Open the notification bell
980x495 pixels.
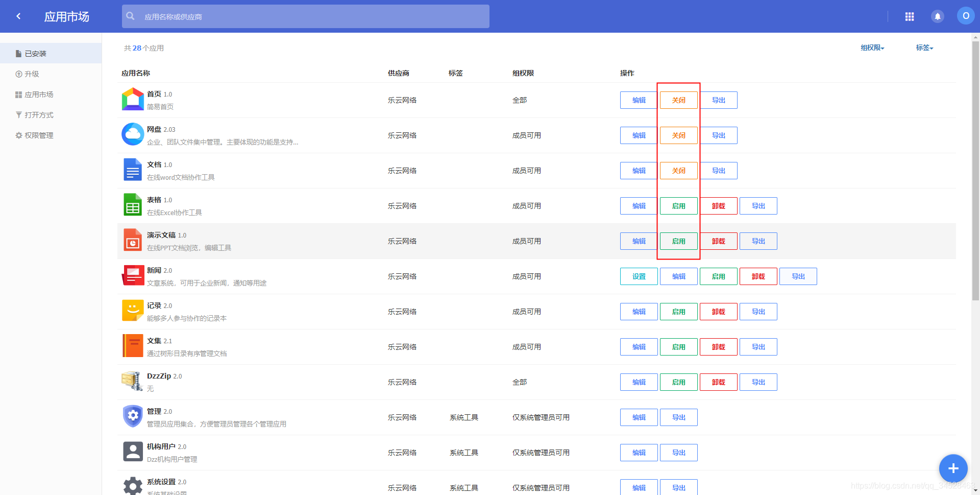pos(937,16)
